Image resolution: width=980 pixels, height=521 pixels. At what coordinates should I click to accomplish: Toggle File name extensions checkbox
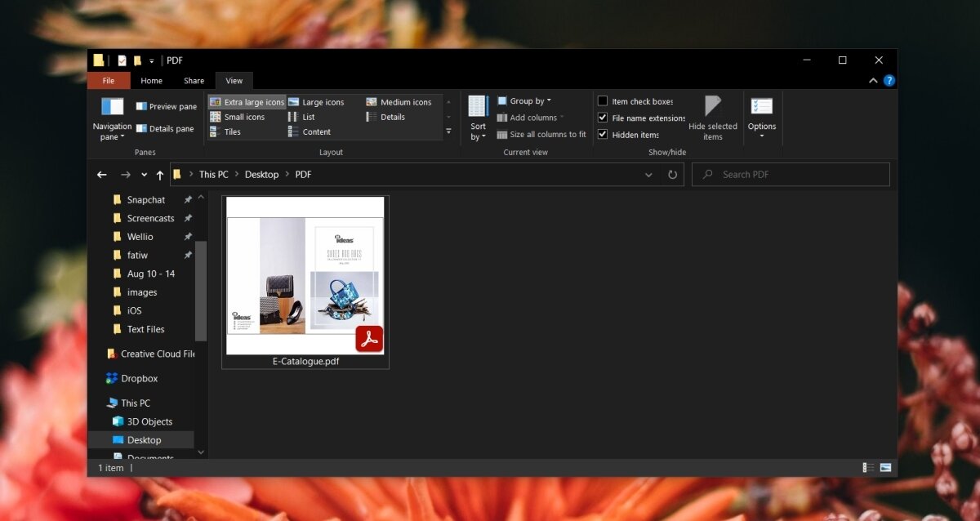pos(603,118)
